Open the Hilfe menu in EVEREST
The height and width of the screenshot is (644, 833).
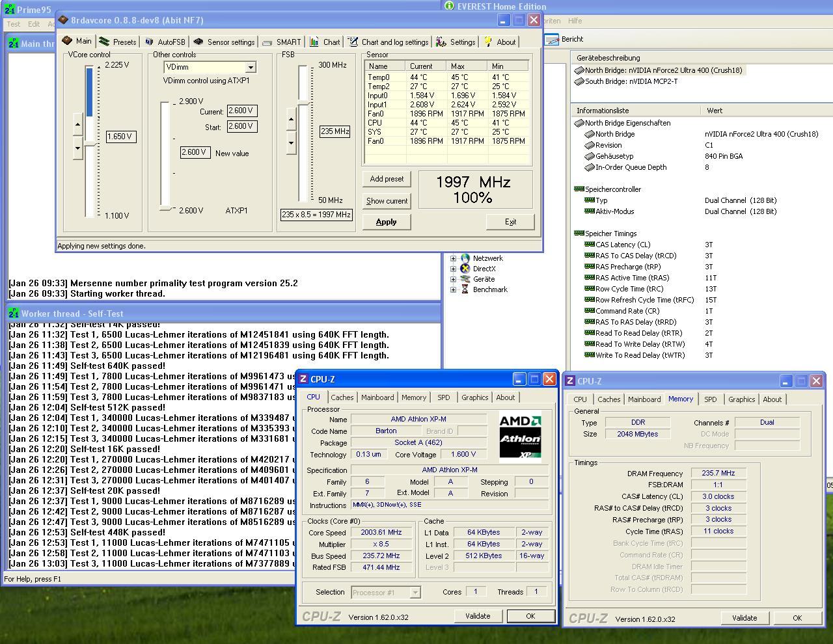pyautogui.click(x=575, y=21)
